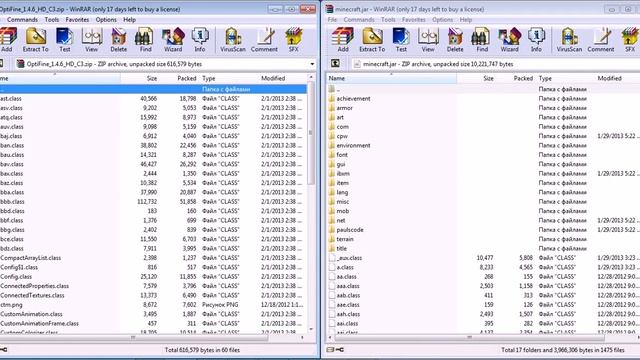Select armor folder in minecraft.jar
This screenshot has width=640, height=360.
(x=344, y=108)
